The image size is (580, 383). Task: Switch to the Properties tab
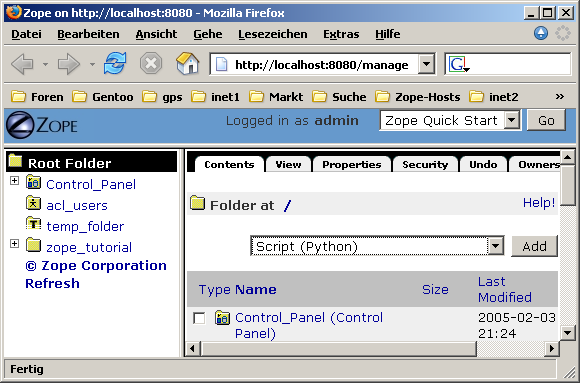click(351, 164)
